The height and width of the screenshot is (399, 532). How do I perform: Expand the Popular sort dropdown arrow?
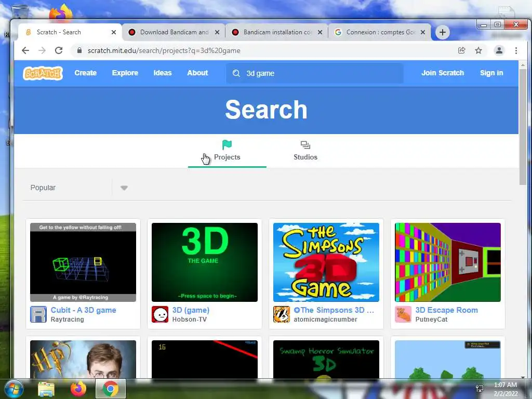[124, 188]
